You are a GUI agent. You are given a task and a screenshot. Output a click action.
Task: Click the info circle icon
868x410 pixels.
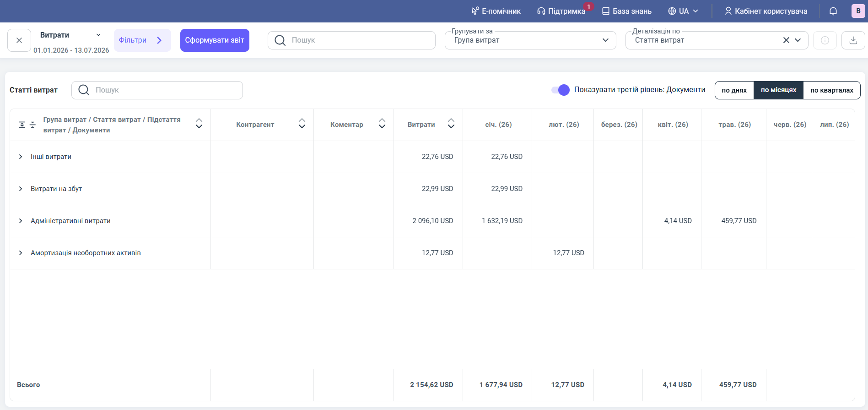click(x=825, y=40)
